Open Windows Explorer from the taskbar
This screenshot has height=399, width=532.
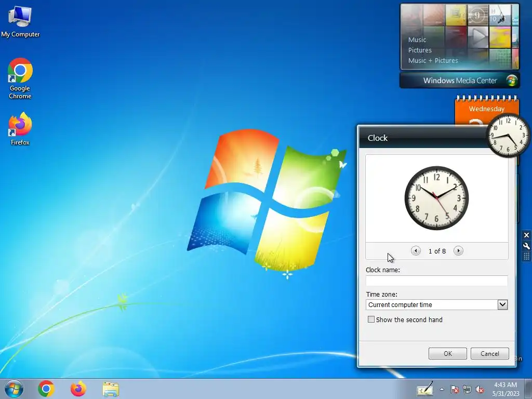coord(111,389)
